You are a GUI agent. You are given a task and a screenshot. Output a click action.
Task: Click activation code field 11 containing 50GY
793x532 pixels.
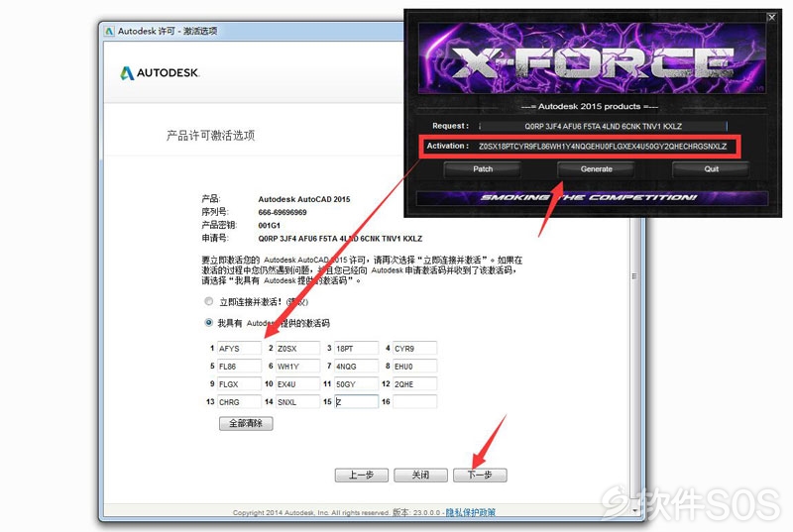(357, 384)
